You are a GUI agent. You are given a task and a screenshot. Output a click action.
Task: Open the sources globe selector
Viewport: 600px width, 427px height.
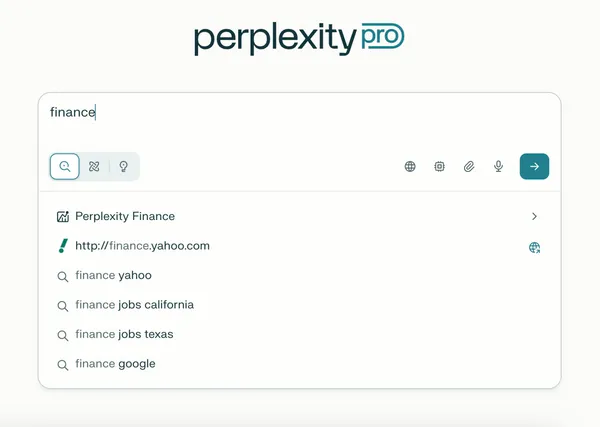tap(410, 167)
